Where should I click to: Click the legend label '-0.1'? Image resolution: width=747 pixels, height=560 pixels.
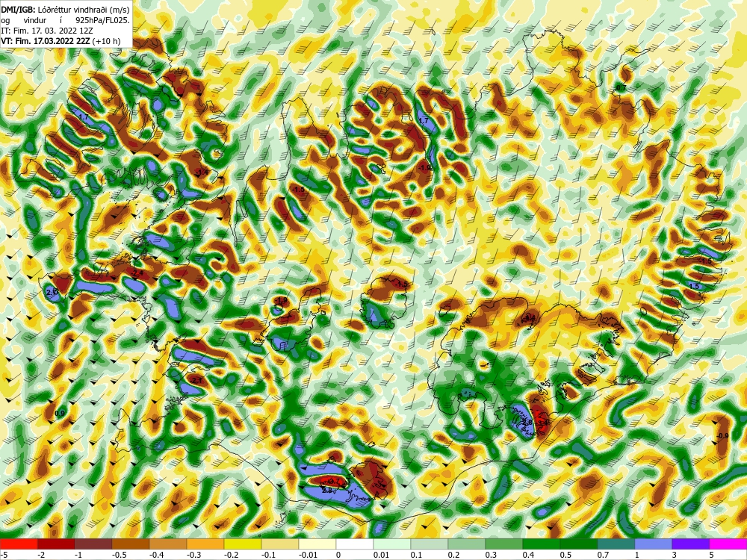(267, 555)
